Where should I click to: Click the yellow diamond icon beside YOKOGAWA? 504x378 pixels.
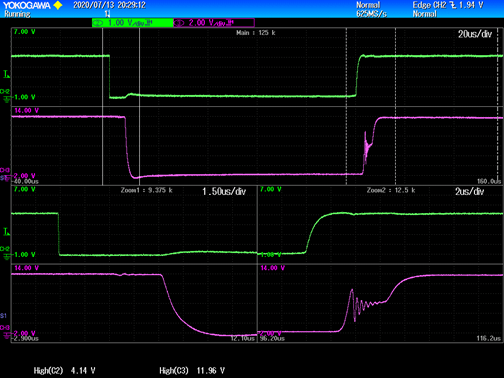(x=58, y=5)
